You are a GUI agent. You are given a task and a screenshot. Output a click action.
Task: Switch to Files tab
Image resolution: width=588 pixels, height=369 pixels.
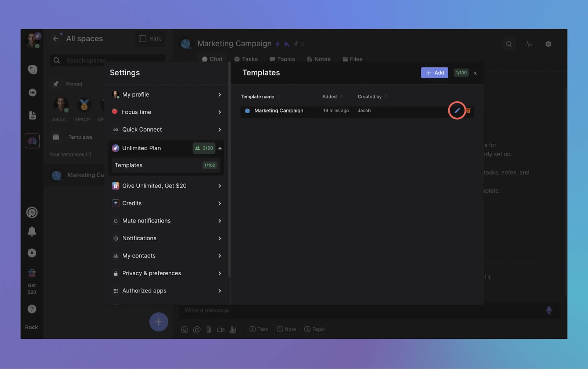click(352, 59)
